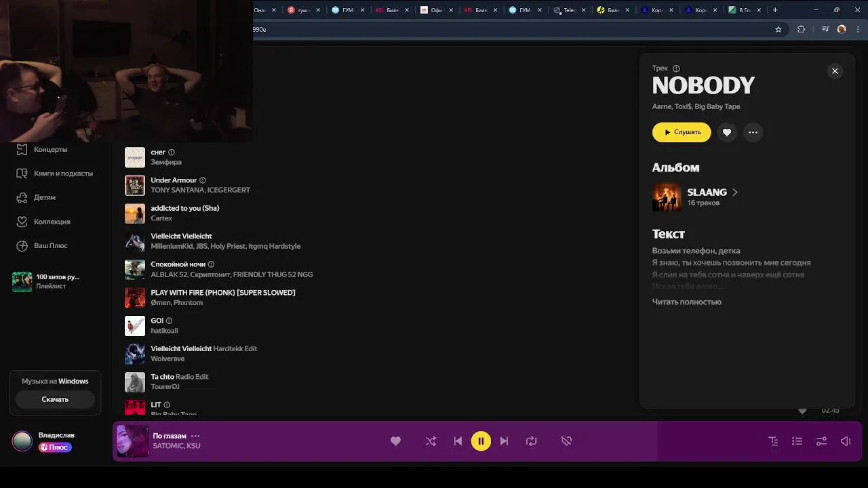This screenshot has height=488, width=868.
Task: Pause playback with the yellow pause button
Action: coord(481,441)
